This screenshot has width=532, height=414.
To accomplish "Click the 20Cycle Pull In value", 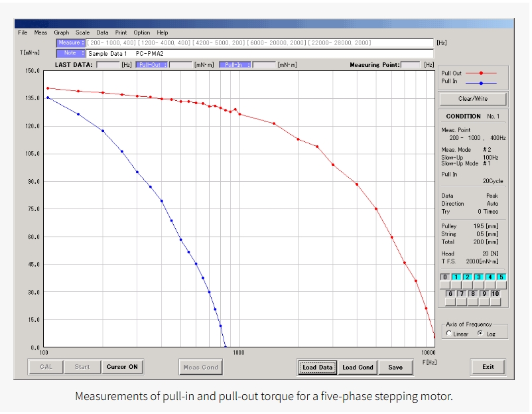I will coord(493,181).
